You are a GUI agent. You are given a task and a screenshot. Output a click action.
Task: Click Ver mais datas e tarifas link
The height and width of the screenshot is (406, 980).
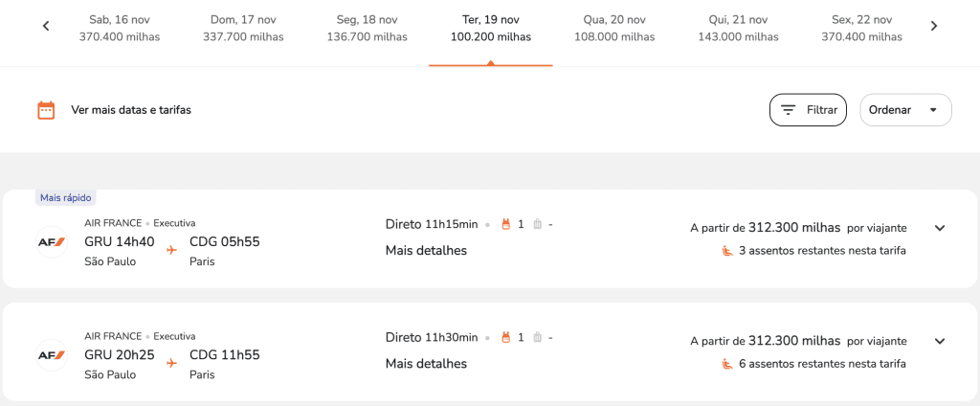click(x=131, y=110)
